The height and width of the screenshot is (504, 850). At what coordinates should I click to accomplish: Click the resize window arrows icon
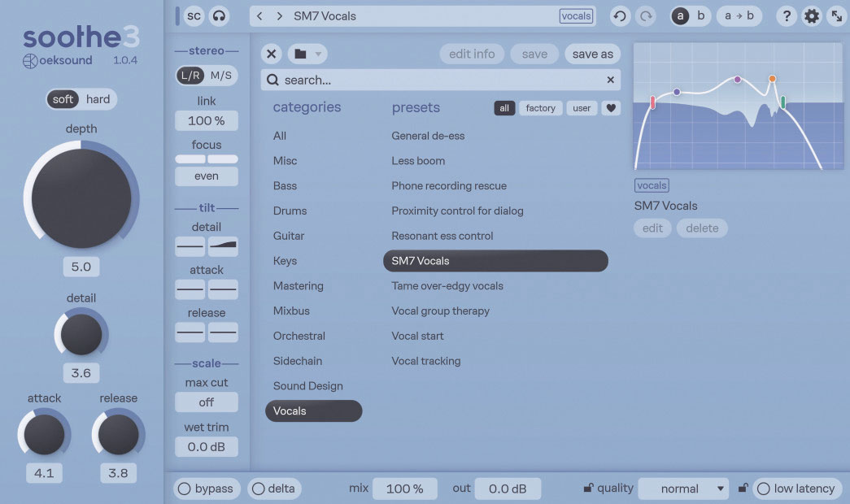click(837, 16)
